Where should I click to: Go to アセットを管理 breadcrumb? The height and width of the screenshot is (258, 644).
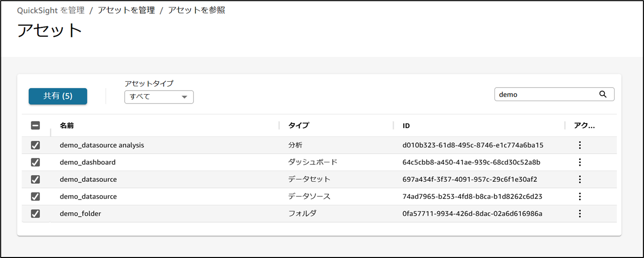click(126, 10)
